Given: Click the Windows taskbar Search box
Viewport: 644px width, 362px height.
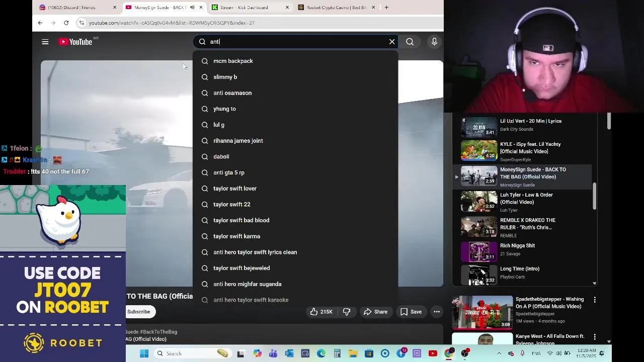Looking at the screenshot, I should [192, 353].
